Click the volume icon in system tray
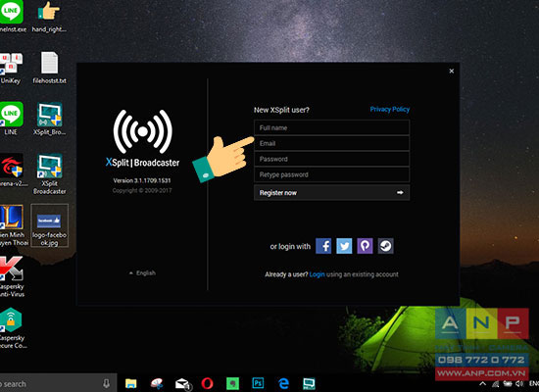The image size is (539, 392). point(519,384)
